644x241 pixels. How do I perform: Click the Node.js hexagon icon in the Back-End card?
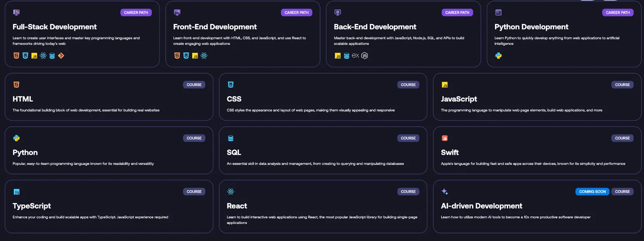click(x=365, y=56)
